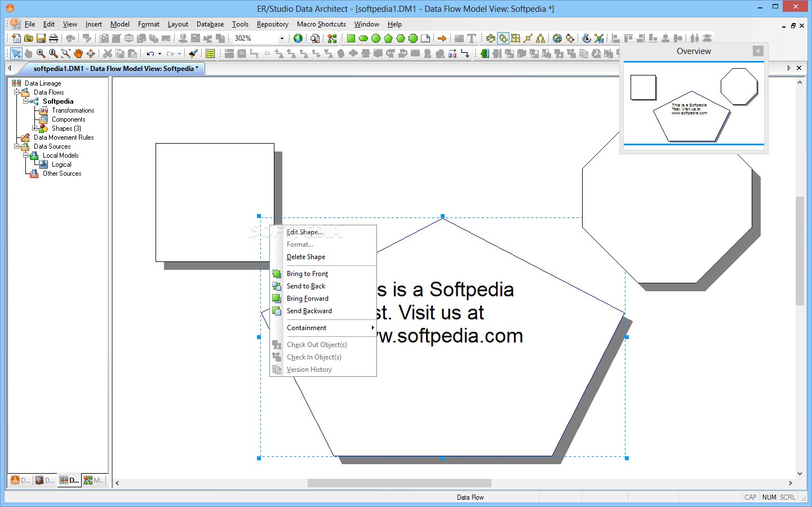This screenshot has height=507, width=812.
Task: Expand the Shapes (3) tree node
Action: 35,128
